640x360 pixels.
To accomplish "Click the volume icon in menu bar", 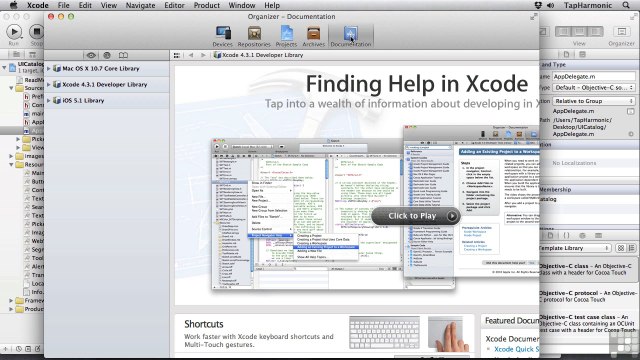I will point(551,5).
